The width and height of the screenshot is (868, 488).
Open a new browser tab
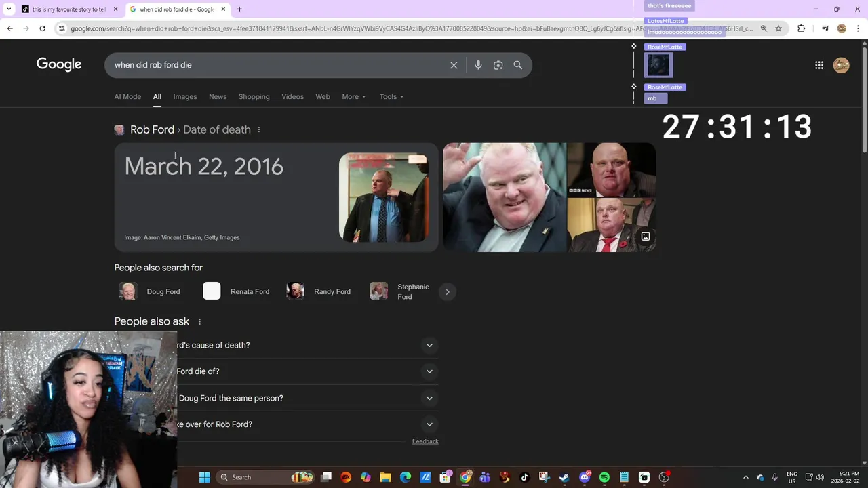point(239,9)
